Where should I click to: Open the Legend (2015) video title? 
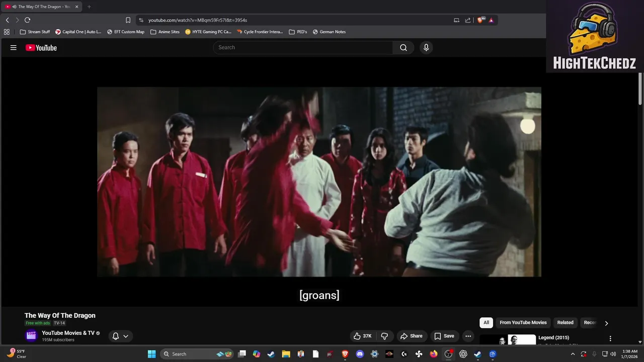(x=555, y=337)
